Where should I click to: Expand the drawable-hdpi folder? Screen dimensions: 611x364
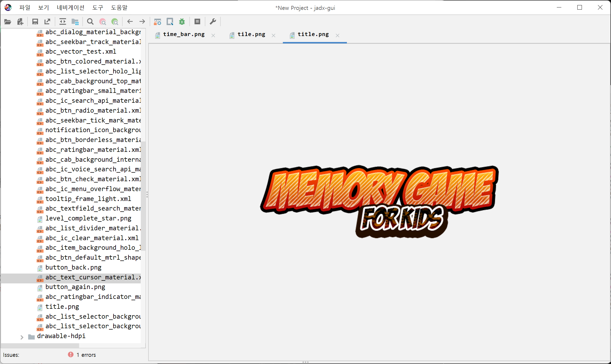[x=22, y=337]
